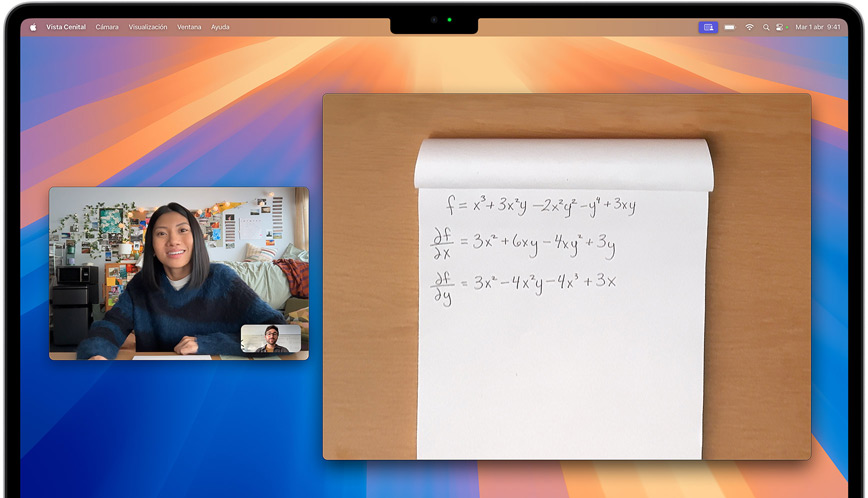Open the Ayuda menu
Screen dimensions: 868x498
tap(220, 27)
